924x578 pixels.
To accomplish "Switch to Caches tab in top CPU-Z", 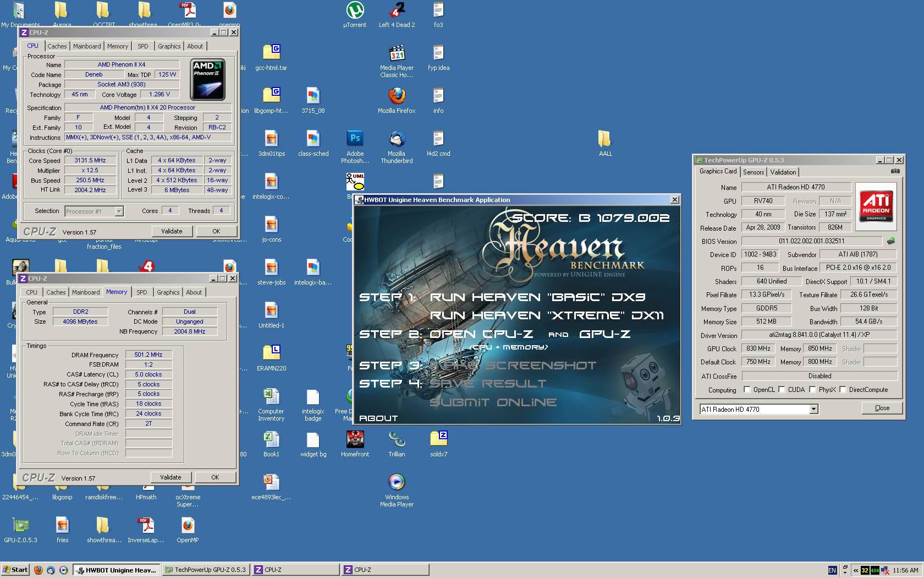I will click(x=57, y=46).
